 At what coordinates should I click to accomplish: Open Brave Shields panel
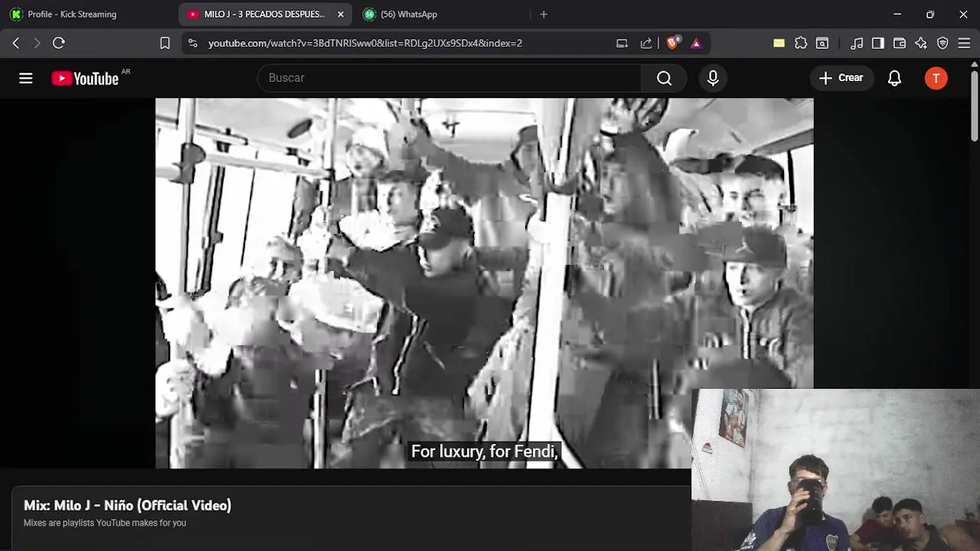point(672,43)
